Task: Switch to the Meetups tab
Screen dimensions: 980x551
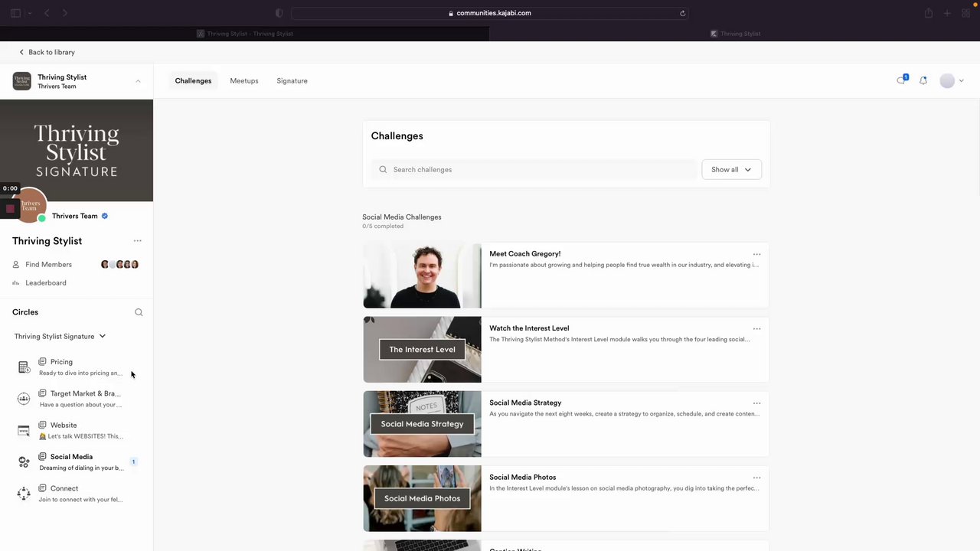Action: (244, 81)
